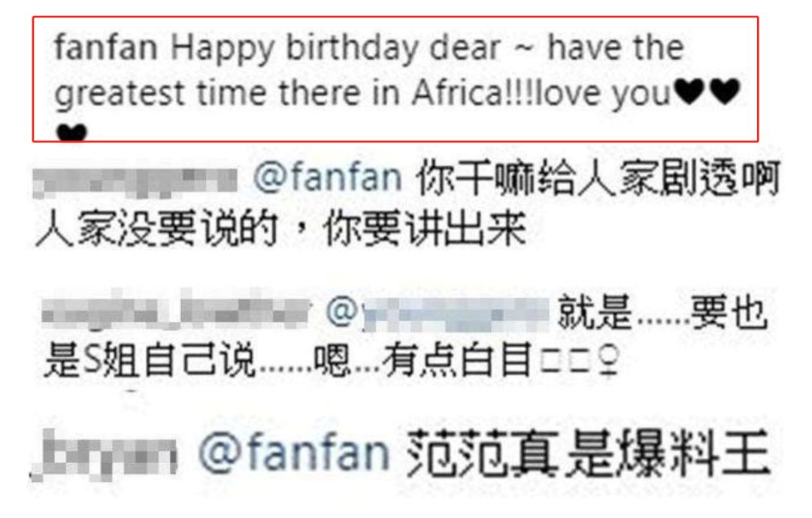
Task: Click the 就是……要也 comment text
Action: click(662, 312)
